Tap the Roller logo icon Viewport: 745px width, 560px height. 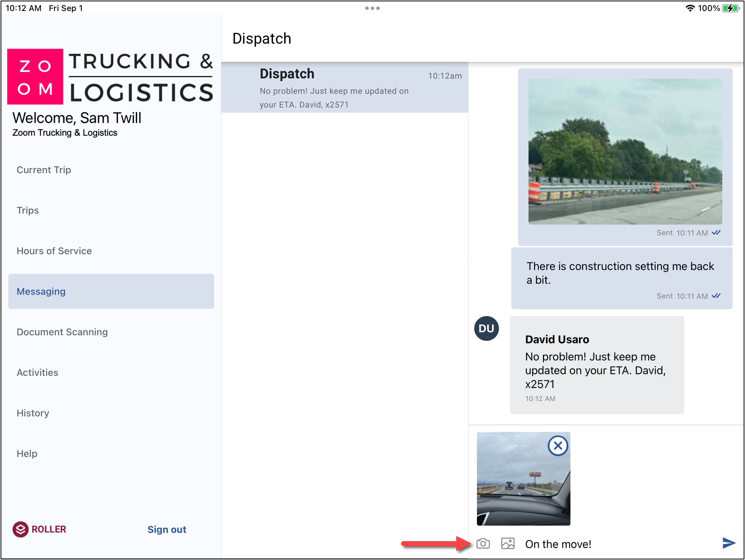click(21, 529)
